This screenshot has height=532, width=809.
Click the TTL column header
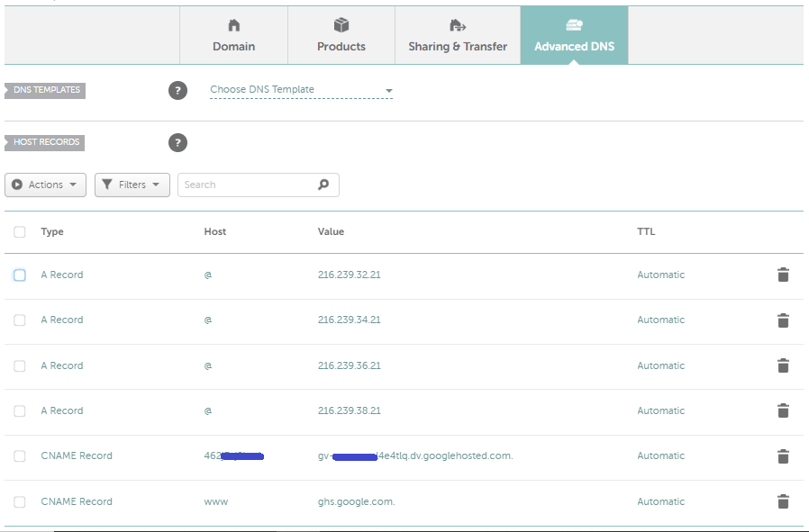point(646,232)
